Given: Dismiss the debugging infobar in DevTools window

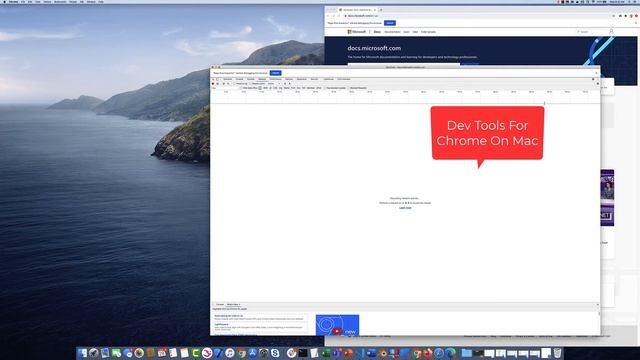Looking at the screenshot, I should pos(596,73).
